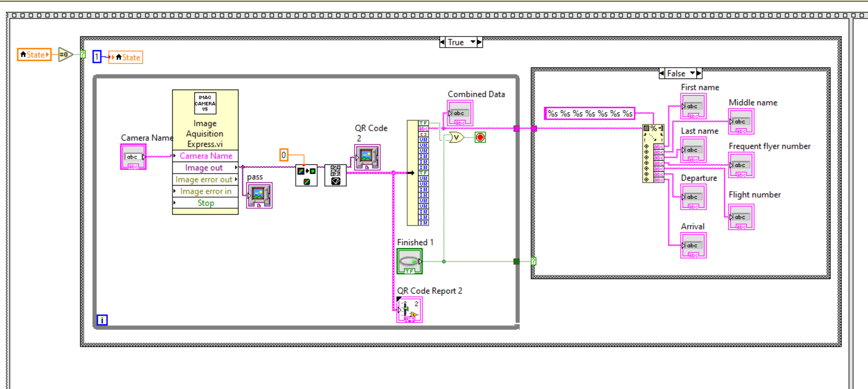Click the Equal To Zero comparison node

click(65, 55)
